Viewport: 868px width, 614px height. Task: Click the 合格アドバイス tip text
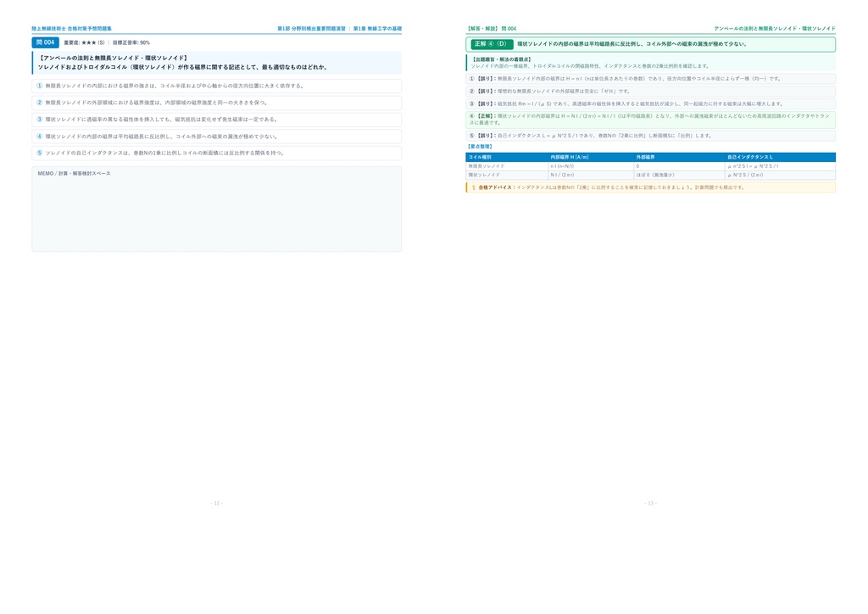(x=612, y=187)
